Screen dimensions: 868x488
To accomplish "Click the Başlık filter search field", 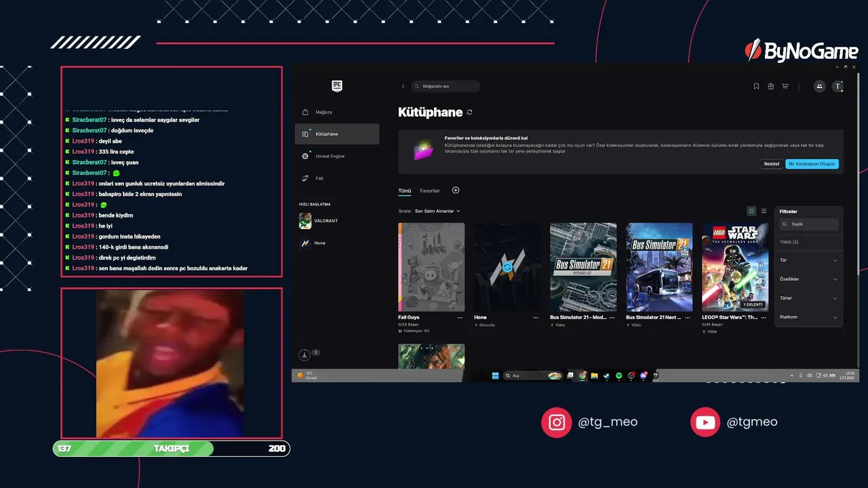I will (x=808, y=224).
